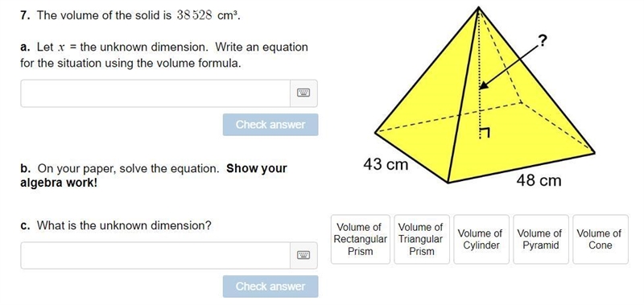Select Volume of Triangular Prism formula

[x=421, y=239]
